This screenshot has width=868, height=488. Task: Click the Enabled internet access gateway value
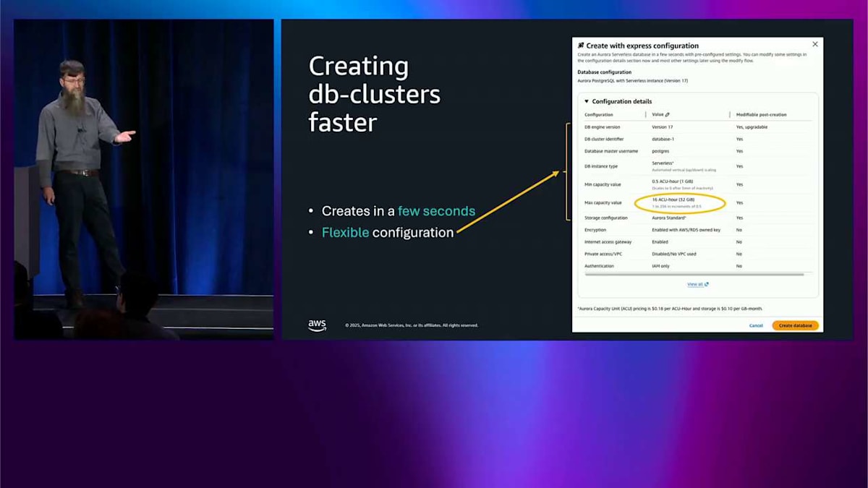660,241
